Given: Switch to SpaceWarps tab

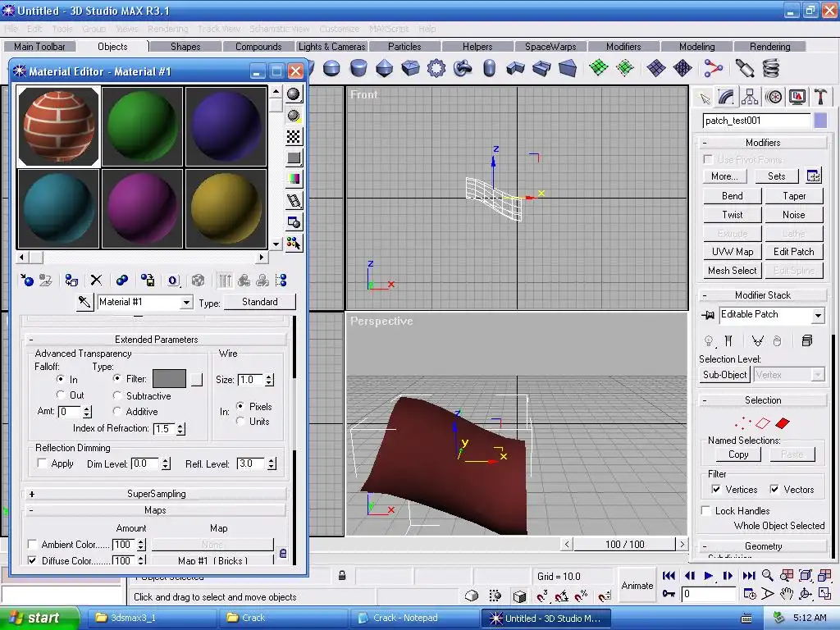Looking at the screenshot, I should pos(550,47).
